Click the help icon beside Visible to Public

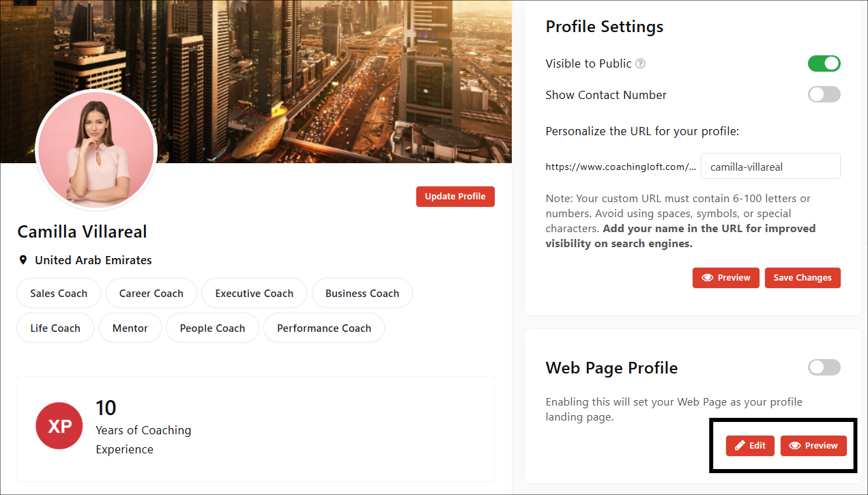(640, 63)
